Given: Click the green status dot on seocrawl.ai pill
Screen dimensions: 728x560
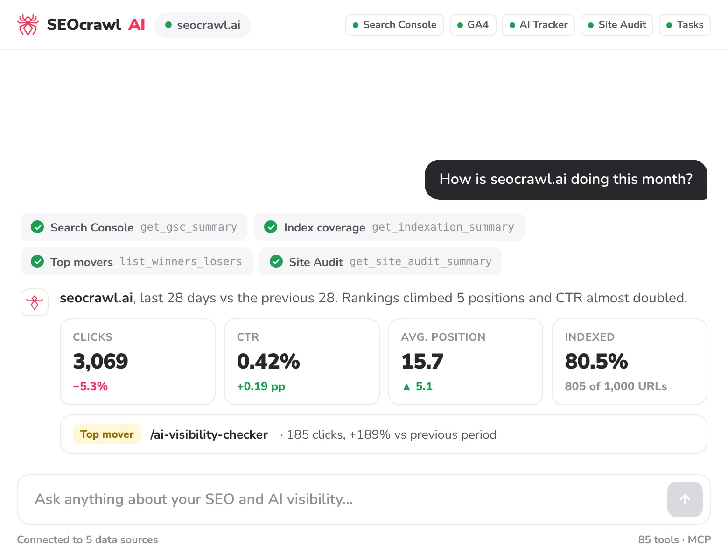Looking at the screenshot, I should 168,25.
